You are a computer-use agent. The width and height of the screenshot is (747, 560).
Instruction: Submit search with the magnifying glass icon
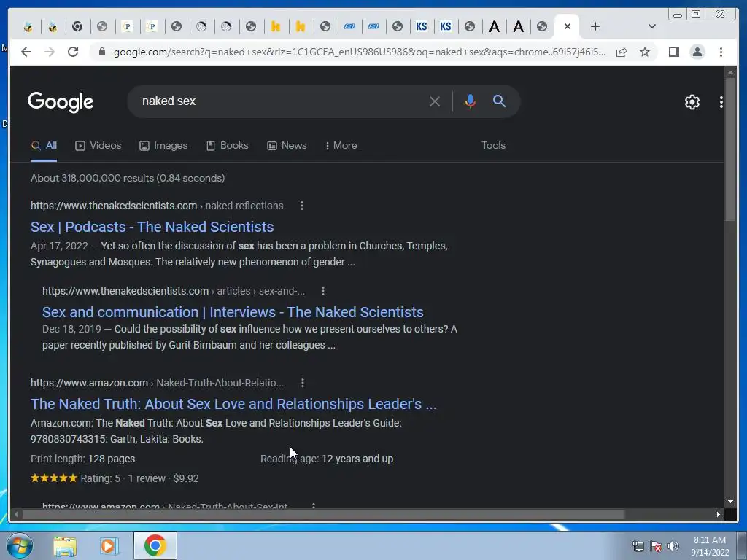pos(499,101)
